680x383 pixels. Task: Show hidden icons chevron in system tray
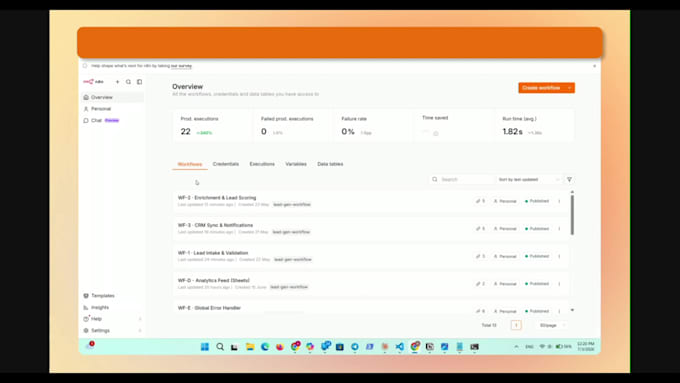[516, 347]
